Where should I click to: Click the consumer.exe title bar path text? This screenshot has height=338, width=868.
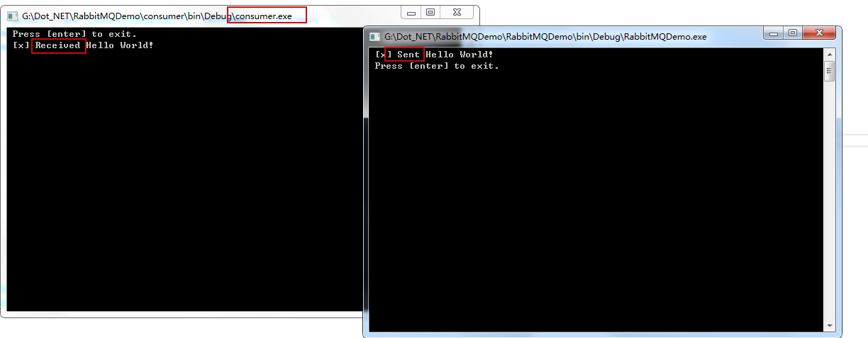[x=157, y=16]
